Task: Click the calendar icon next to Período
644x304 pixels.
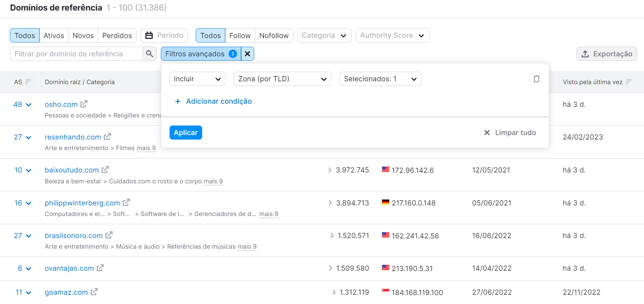Action: pyautogui.click(x=149, y=35)
